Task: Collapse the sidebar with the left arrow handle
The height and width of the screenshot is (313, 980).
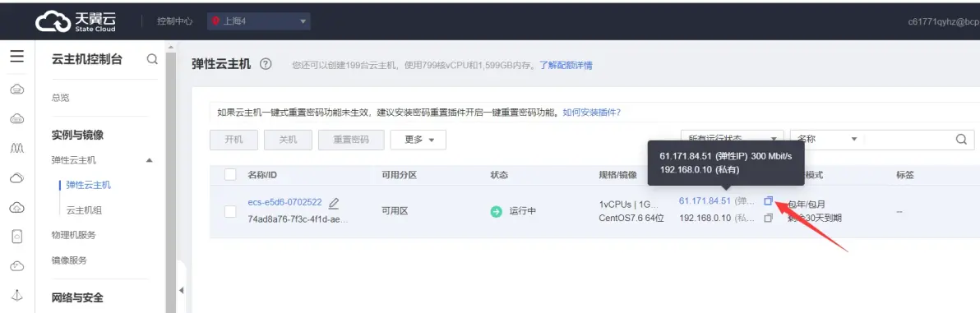Action: coord(181,290)
